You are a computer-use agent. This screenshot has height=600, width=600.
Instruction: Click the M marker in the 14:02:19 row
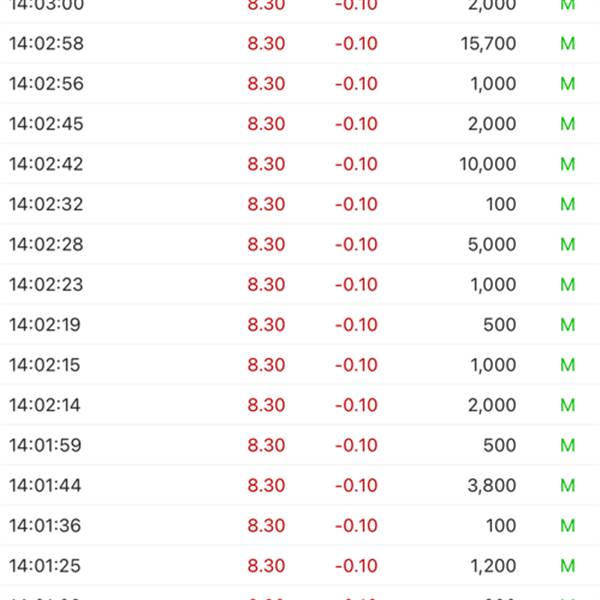click(567, 325)
